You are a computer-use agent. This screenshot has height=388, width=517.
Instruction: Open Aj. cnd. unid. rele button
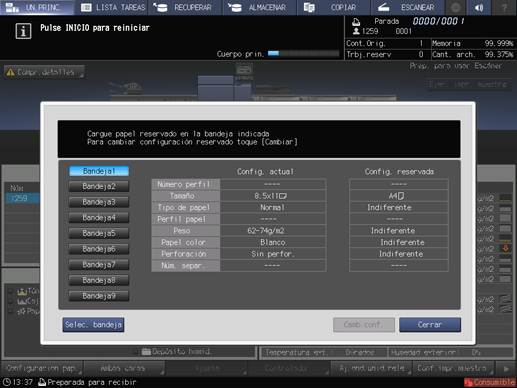click(x=371, y=368)
